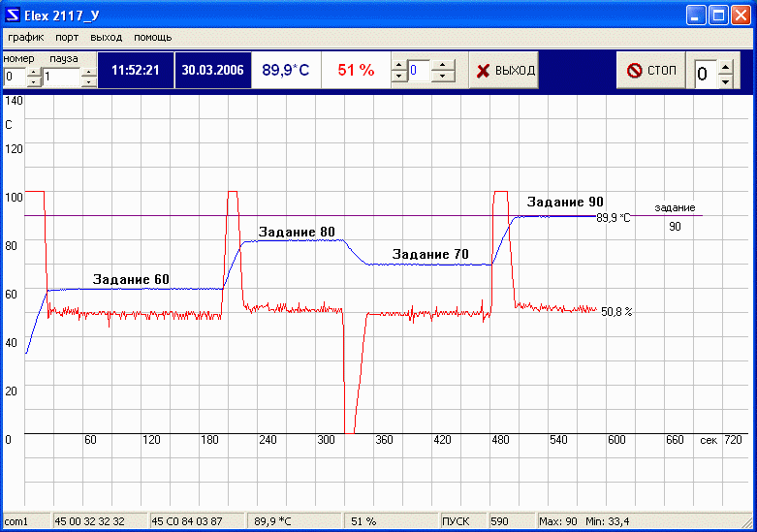Image resolution: width=757 pixels, height=532 pixels.
Task: Open the помощь menu
Action: point(152,38)
